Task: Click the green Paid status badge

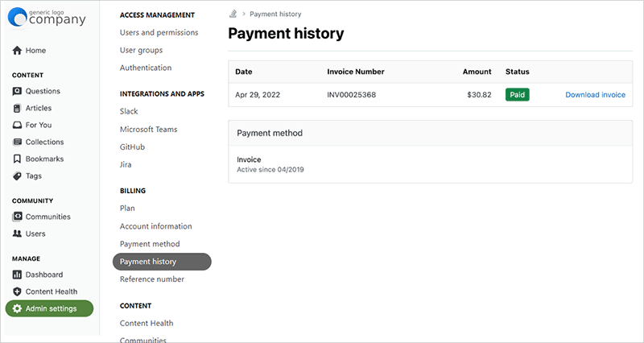Action: (518, 94)
